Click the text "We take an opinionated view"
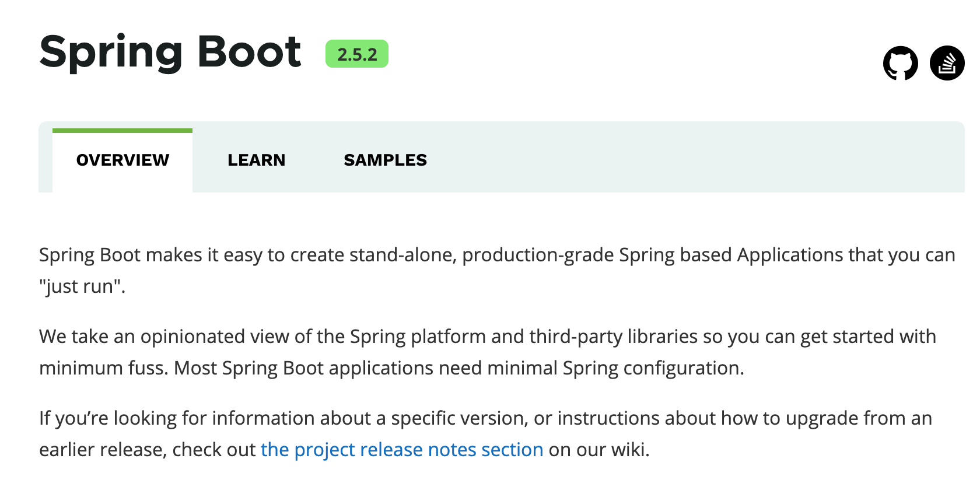 (163, 337)
